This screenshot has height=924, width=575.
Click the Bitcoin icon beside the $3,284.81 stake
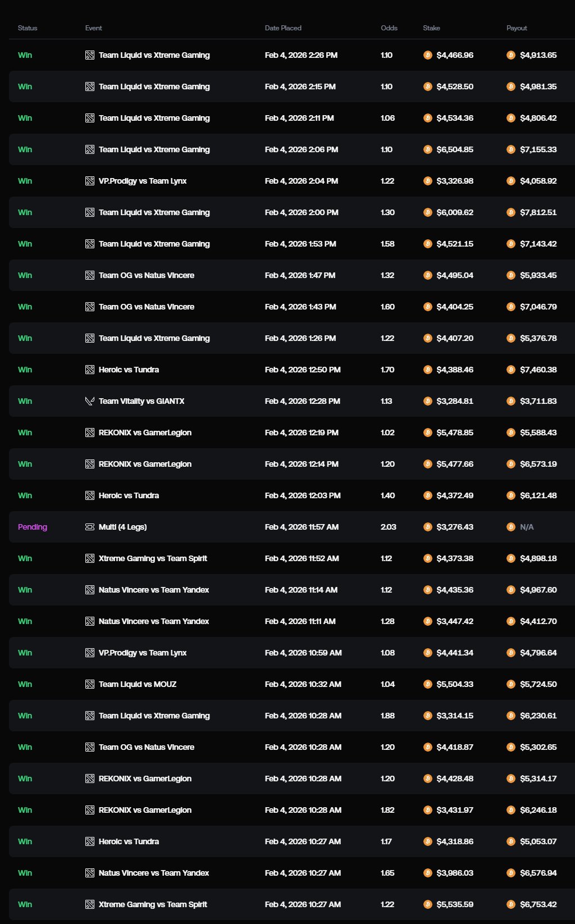pyautogui.click(x=428, y=401)
